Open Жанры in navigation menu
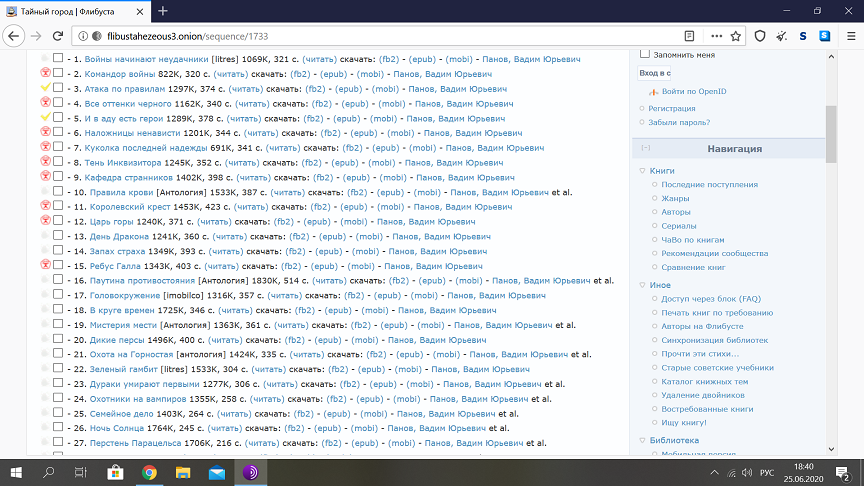The width and height of the screenshot is (864, 486). pyautogui.click(x=675, y=198)
